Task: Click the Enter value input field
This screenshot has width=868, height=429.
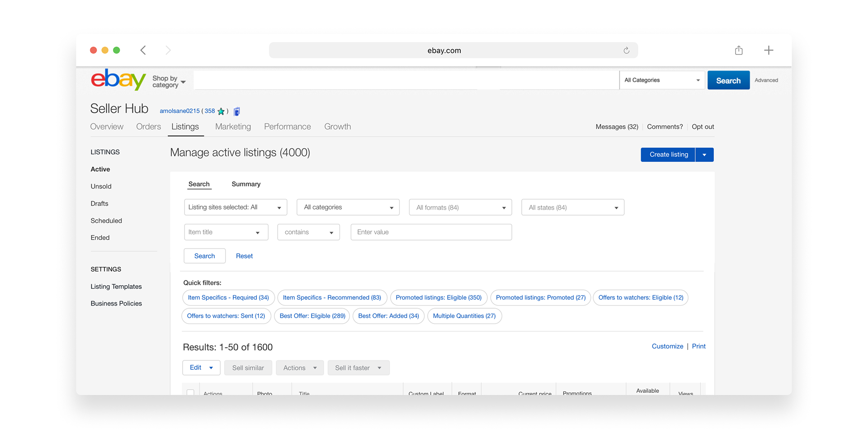Action: pos(431,232)
